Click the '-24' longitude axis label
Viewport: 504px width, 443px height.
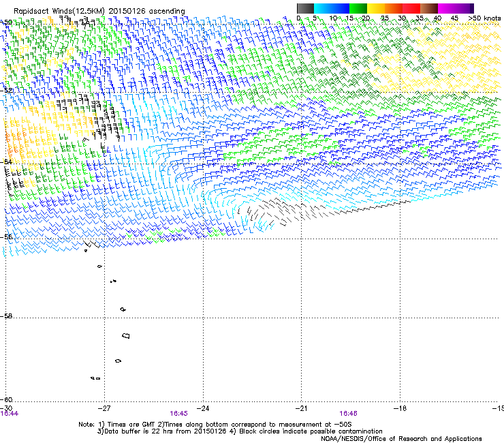[202, 408]
